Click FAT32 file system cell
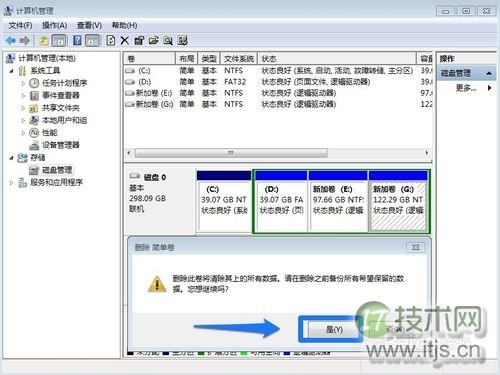 [x=235, y=82]
